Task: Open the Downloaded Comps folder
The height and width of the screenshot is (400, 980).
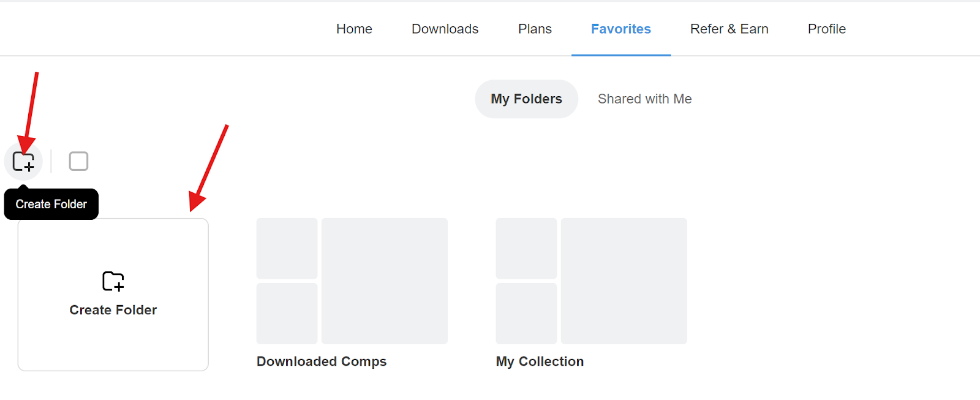Action: pyautogui.click(x=352, y=281)
